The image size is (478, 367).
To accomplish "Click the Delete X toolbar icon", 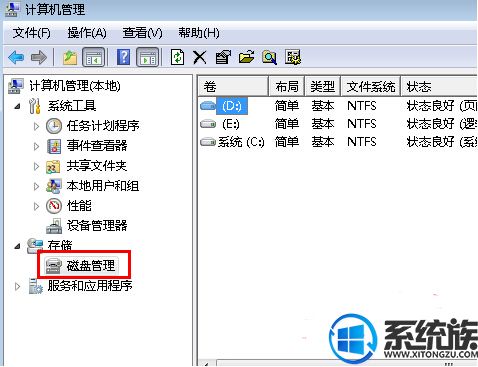I will click(200, 58).
